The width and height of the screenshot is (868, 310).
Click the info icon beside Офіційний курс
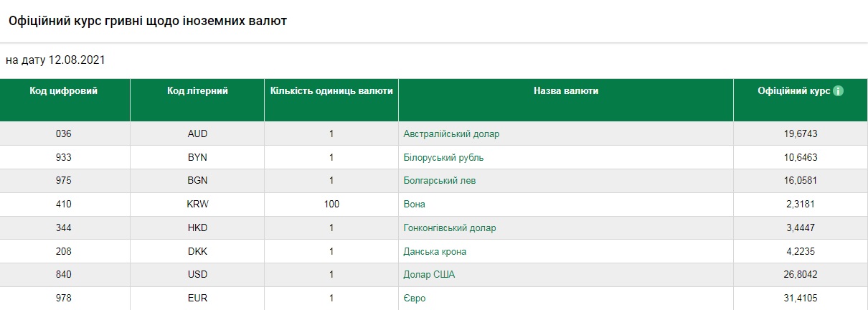pyautogui.click(x=838, y=91)
